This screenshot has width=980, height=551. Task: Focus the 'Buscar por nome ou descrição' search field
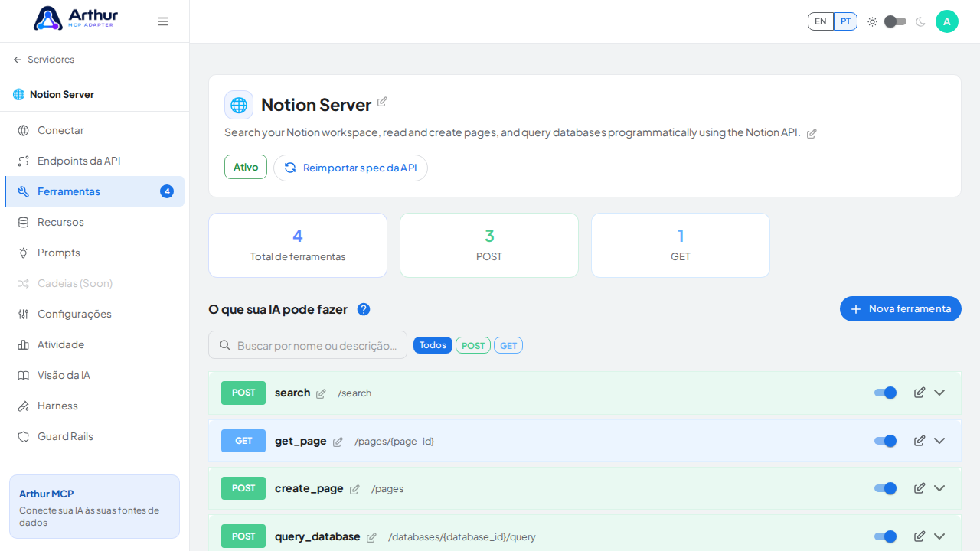point(308,345)
